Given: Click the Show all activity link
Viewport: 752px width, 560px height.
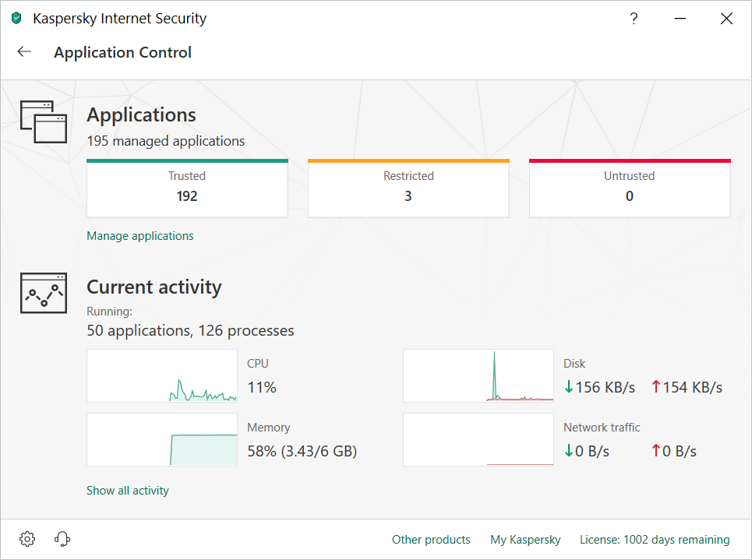Looking at the screenshot, I should point(128,491).
